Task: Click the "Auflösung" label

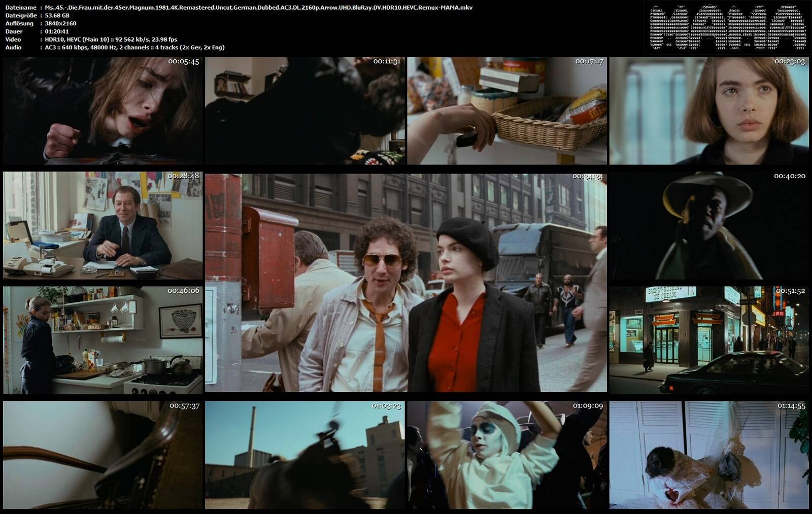Action: [19, 23]
